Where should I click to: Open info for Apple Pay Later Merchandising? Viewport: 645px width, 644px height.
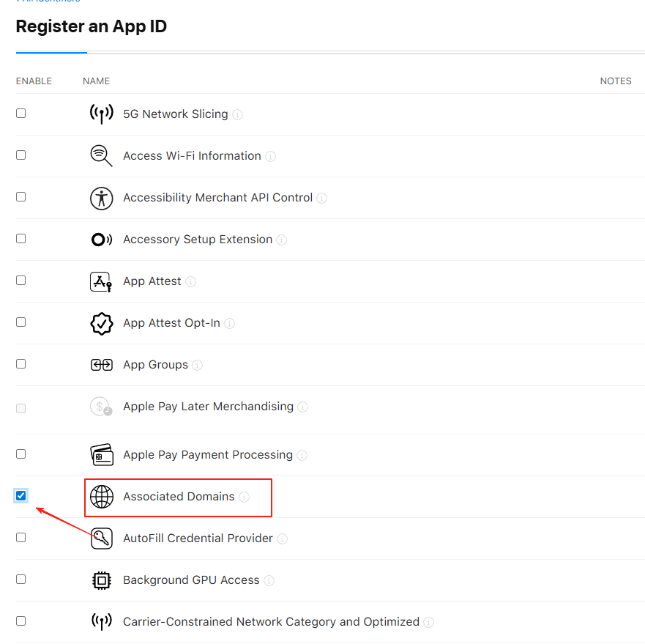303,407
